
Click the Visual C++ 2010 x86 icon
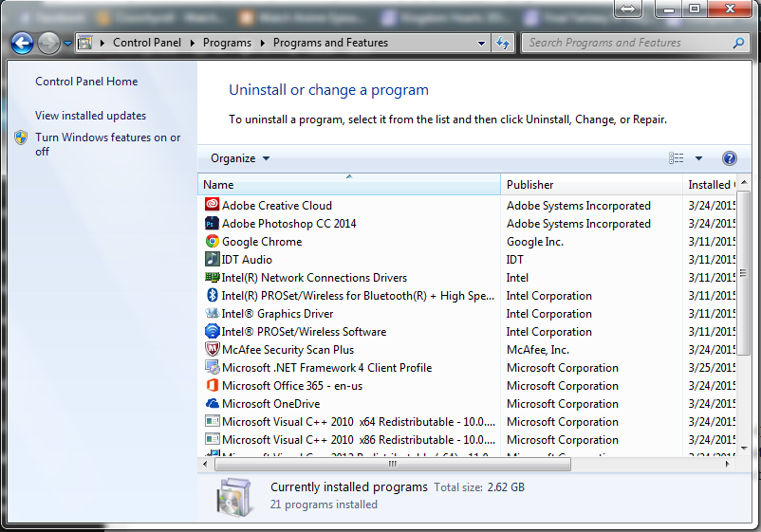tap(213, 439)
